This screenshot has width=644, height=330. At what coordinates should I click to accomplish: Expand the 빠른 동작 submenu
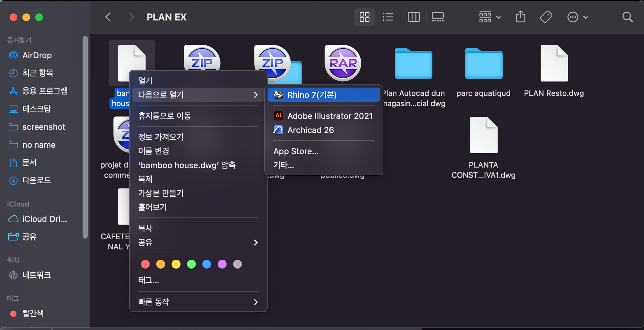pos(198,302)
